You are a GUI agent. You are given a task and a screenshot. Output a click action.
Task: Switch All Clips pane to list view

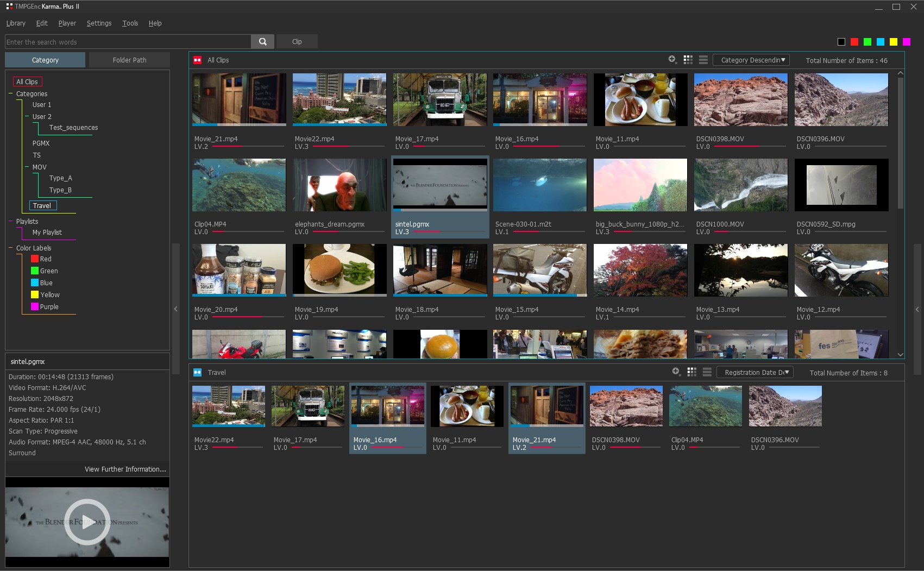pyautogui.click(x=703, y=60)
